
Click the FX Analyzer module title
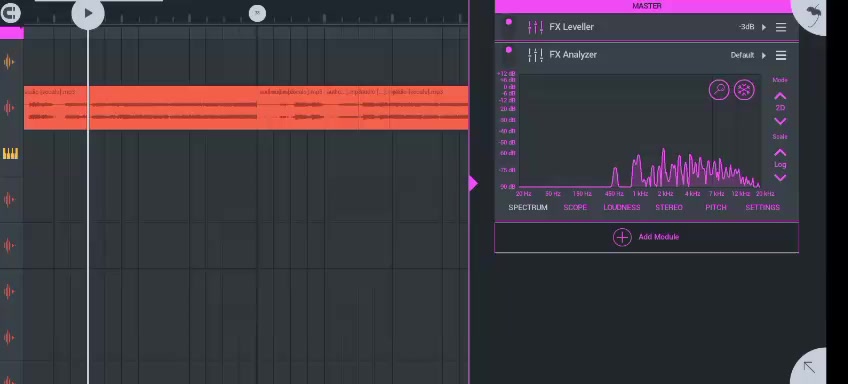573,55
